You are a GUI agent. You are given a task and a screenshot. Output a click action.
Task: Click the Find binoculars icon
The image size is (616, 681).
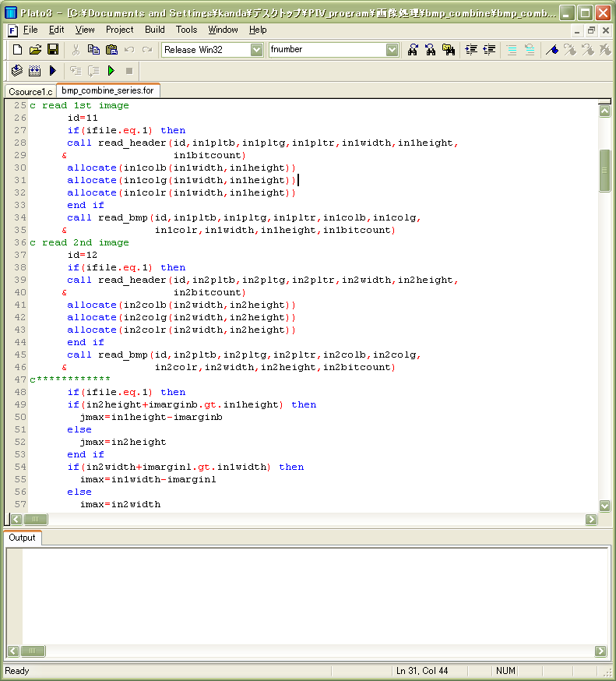click(x=413, y=50)
